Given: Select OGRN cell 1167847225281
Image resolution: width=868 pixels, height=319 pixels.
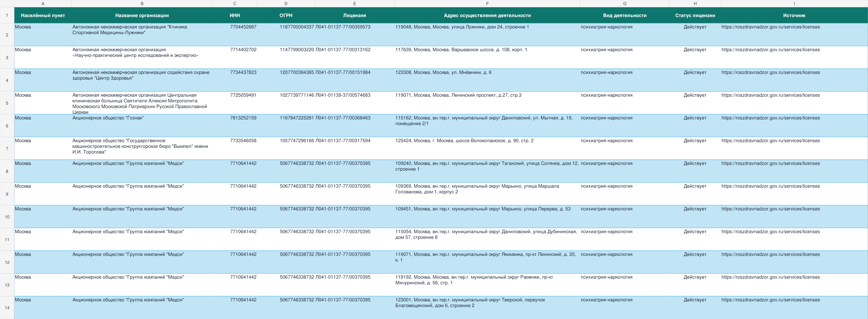Looking at the screenshot, I should click(x=286, y=126).
